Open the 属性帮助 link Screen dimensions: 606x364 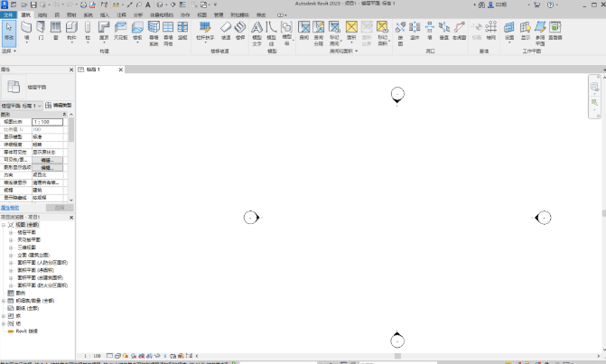point(10,207)
